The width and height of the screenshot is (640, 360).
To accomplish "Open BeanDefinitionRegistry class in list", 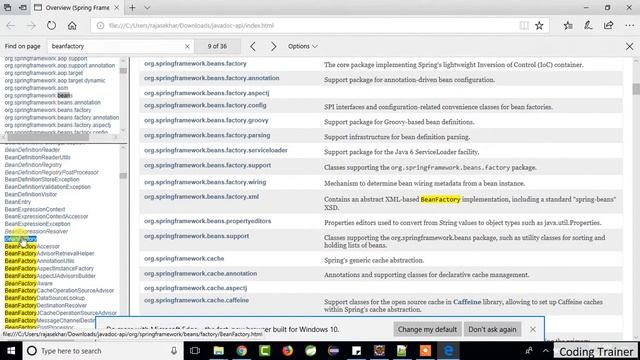I will (33, 164).
